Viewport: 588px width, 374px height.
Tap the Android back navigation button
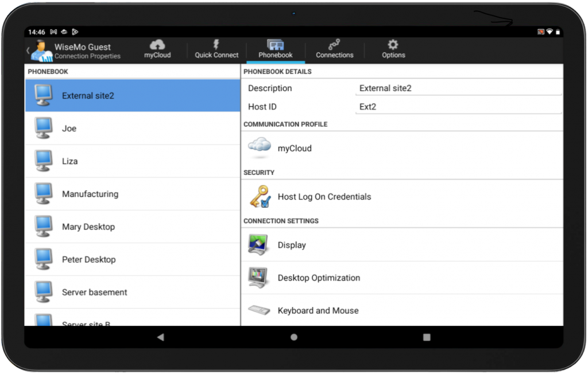(160, 338)
